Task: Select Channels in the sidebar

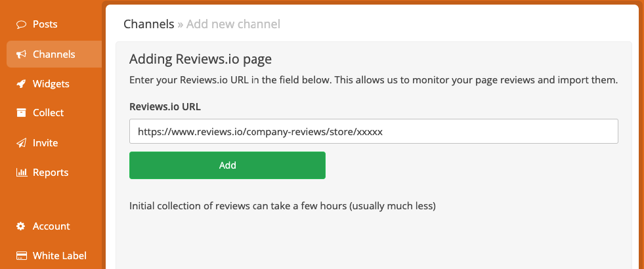Action: click(x=54, y=54)
